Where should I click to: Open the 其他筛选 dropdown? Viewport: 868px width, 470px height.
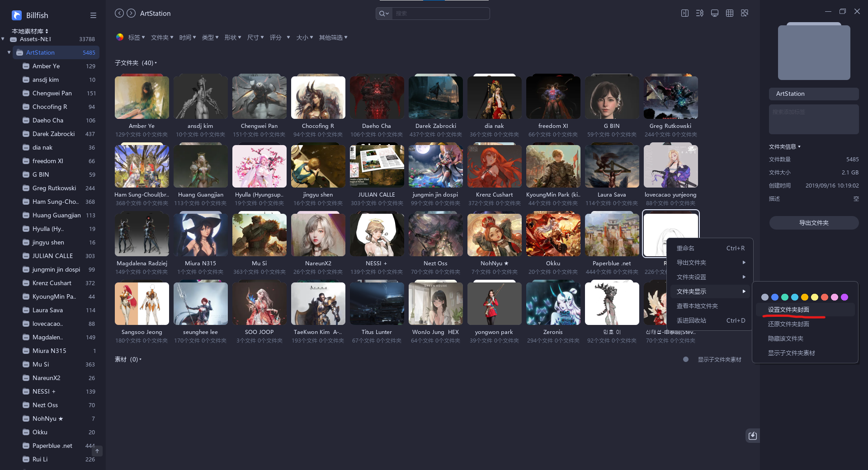333,38
